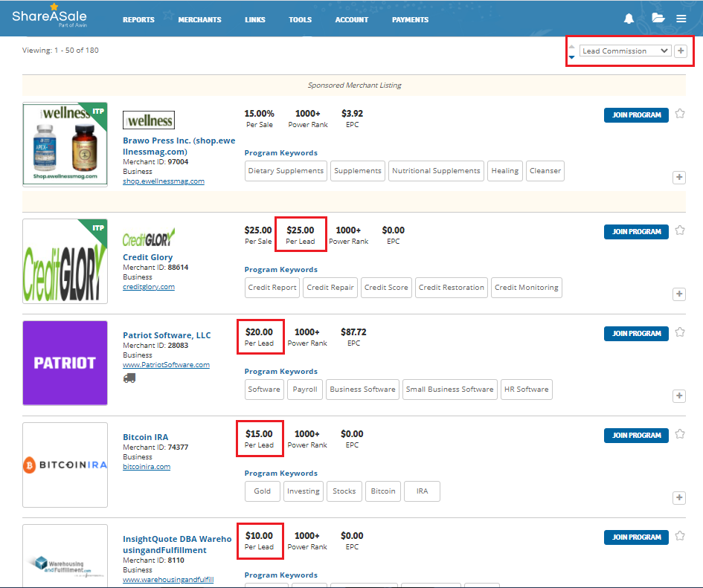Favorite Brawo Press with star icon
The height and width of the screenshot is (588, 703).
coord(680,114)
